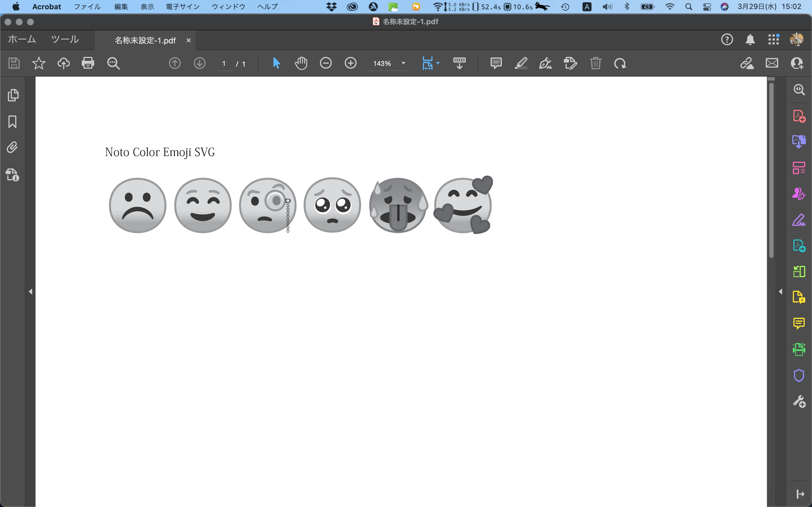Click Delete trash can icon
The height and width of the screenshot is (507, 812).
coord(595,63)
